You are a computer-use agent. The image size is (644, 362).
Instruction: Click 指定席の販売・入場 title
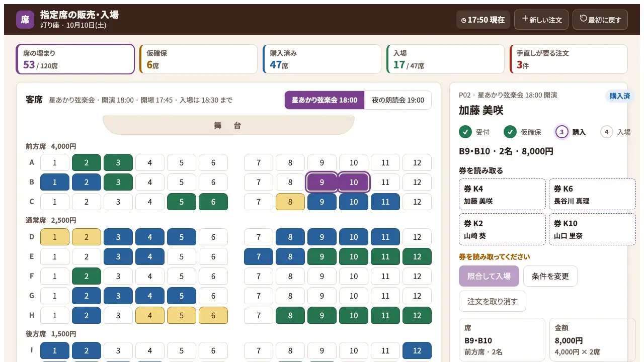coord(79,15)
